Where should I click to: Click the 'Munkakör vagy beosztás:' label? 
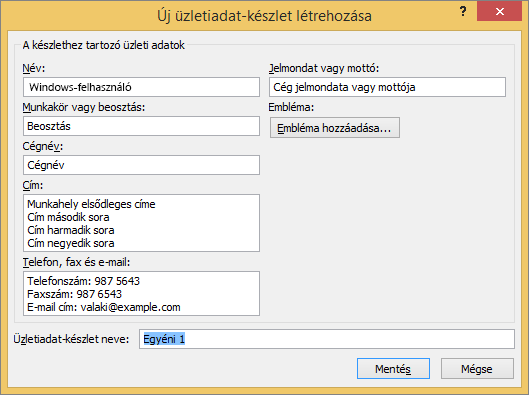84,107
